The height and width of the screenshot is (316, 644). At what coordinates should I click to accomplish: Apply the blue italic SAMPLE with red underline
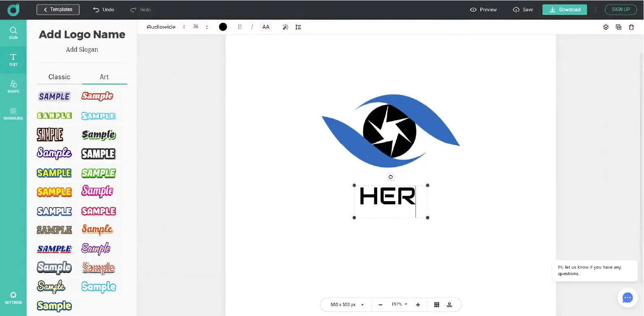(x=54, y=249)
